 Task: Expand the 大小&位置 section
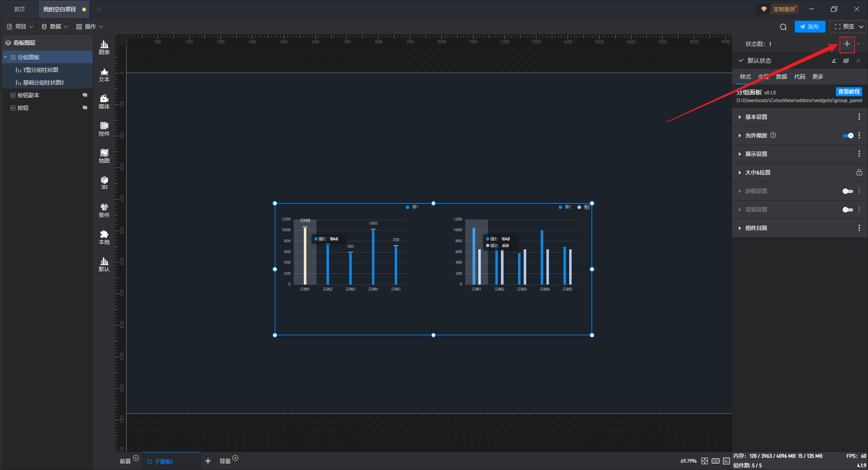(758, 173)
